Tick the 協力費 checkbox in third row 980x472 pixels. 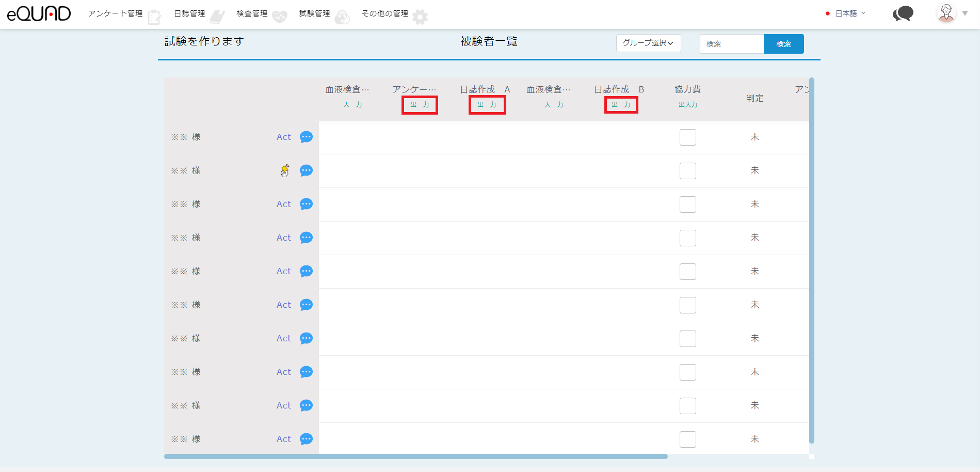pos(687,204)
